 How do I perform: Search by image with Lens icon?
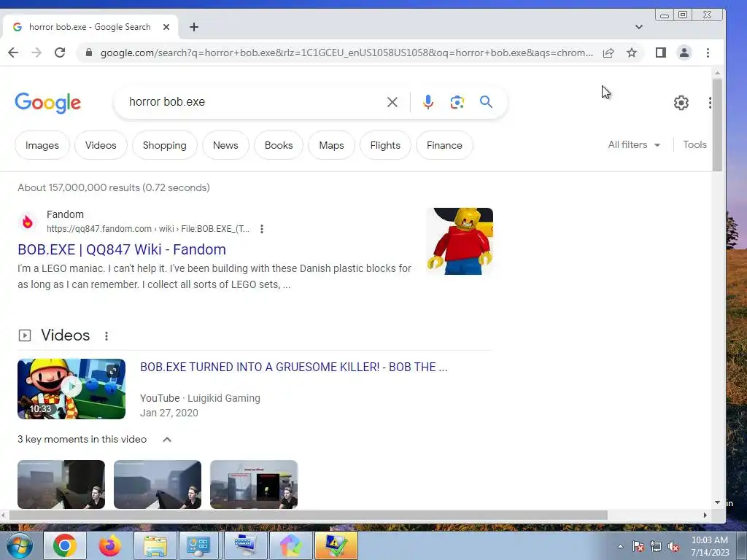click(457, 102)
